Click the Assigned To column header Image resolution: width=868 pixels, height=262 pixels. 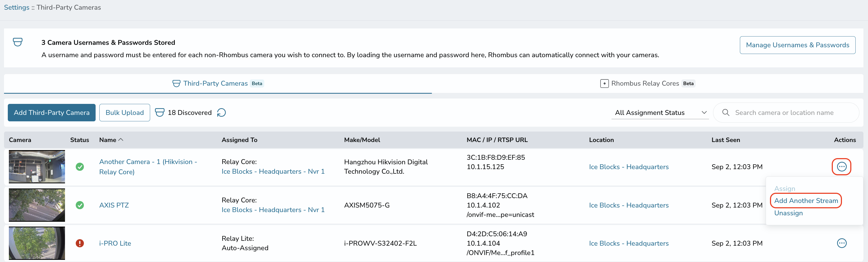[239, 140]
